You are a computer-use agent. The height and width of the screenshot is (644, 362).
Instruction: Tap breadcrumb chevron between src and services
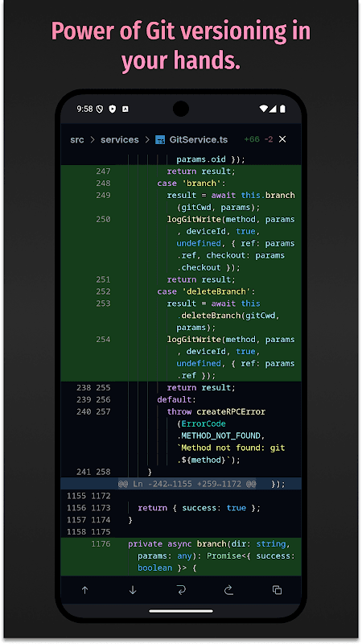point(93,139)
